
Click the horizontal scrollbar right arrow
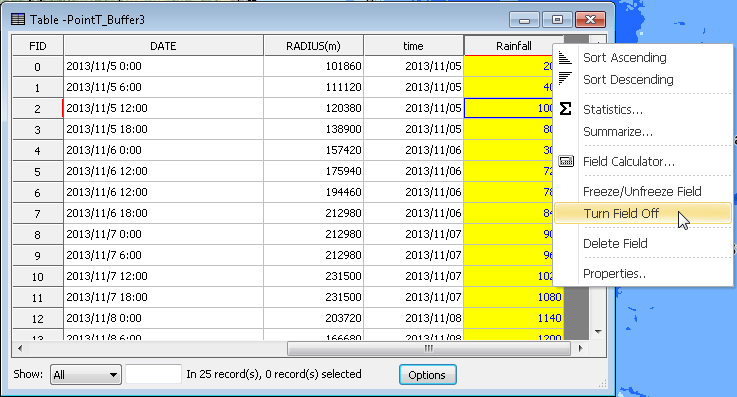click(x=580, y=348)
